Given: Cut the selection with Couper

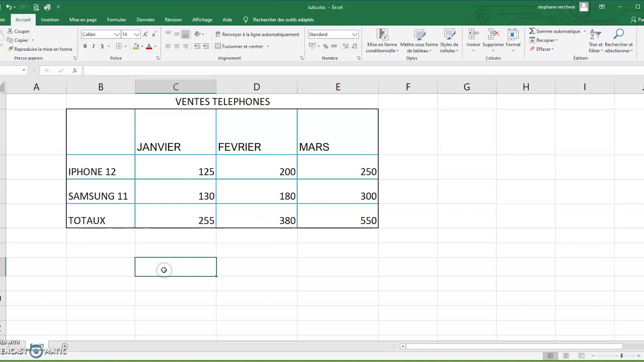Looking at the screenshot, I should 19,31.
